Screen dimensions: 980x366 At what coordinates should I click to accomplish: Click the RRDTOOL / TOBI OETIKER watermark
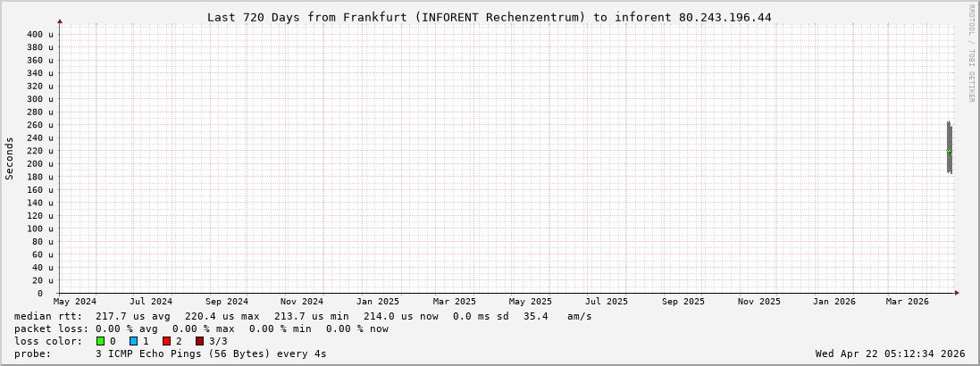click(x=971, y=54)
